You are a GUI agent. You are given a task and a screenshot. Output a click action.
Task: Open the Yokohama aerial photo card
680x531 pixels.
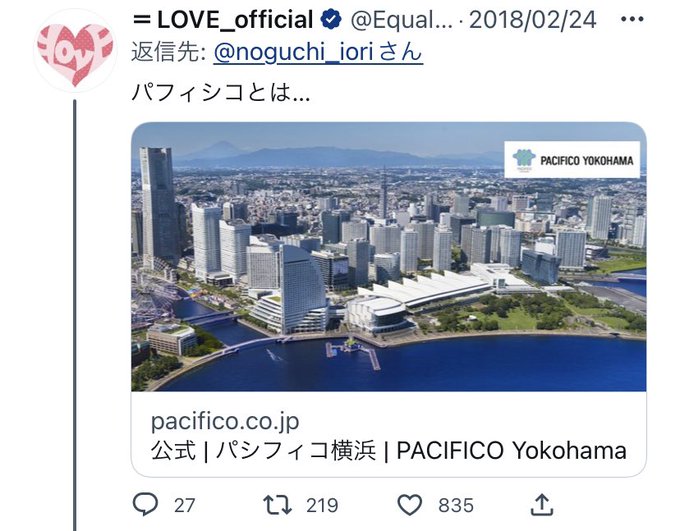[389, 257]
